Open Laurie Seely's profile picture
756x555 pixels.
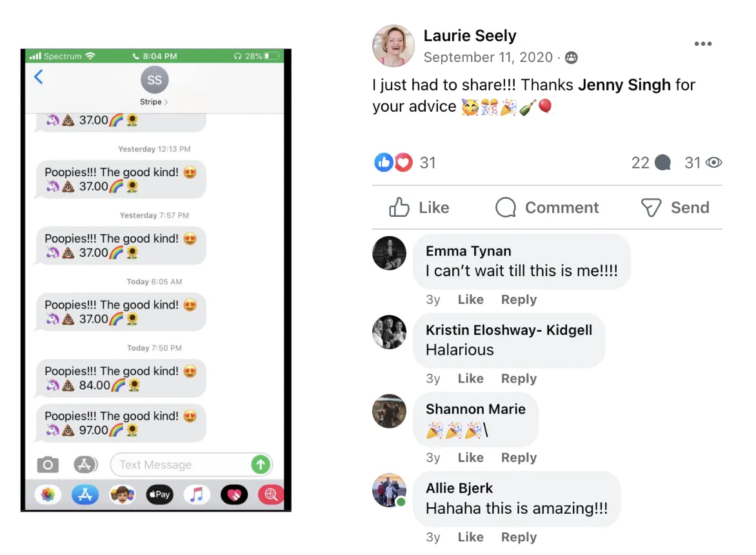click(393, 46)
